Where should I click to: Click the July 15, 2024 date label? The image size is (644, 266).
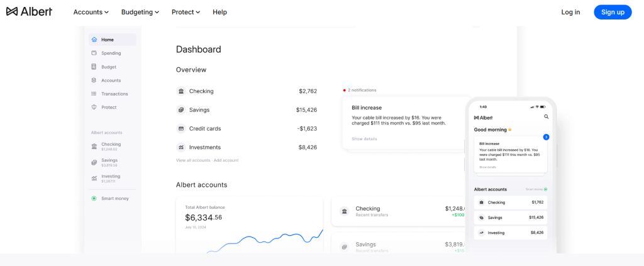click(x=195, y=227)
